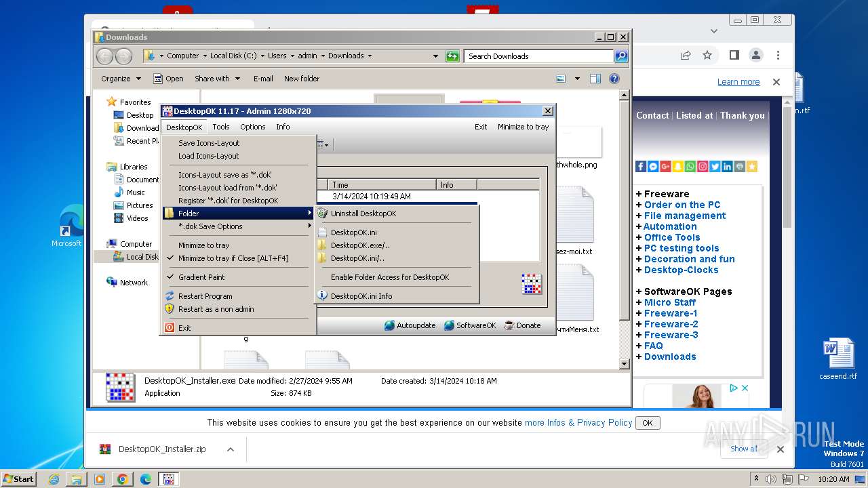Viewport: 868px width, 488px height.
Task: Click the Restart Program arrows icon
Action: (170, 296)
